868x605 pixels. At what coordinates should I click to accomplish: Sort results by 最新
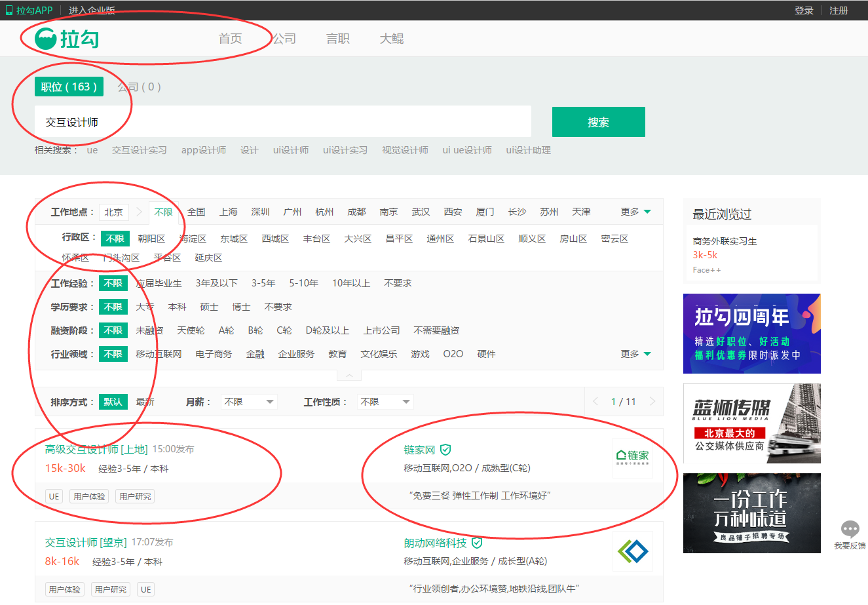click(x=145, y=402)
